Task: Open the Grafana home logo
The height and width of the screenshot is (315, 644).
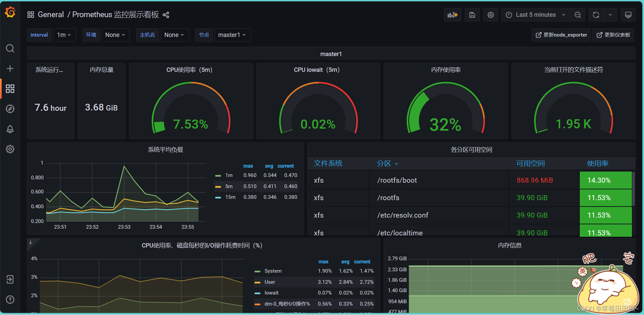Action: click(x=10, y=12)
